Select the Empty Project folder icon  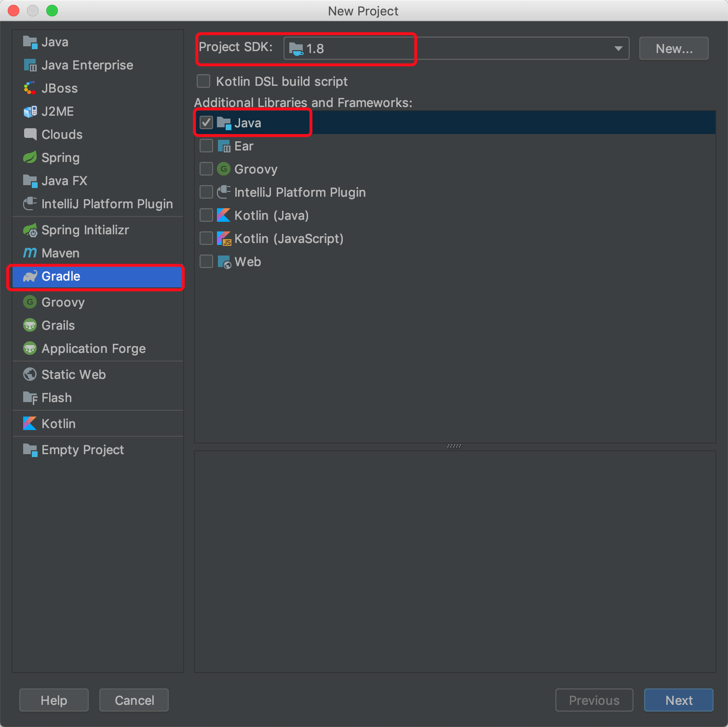(x=30, y=450)
